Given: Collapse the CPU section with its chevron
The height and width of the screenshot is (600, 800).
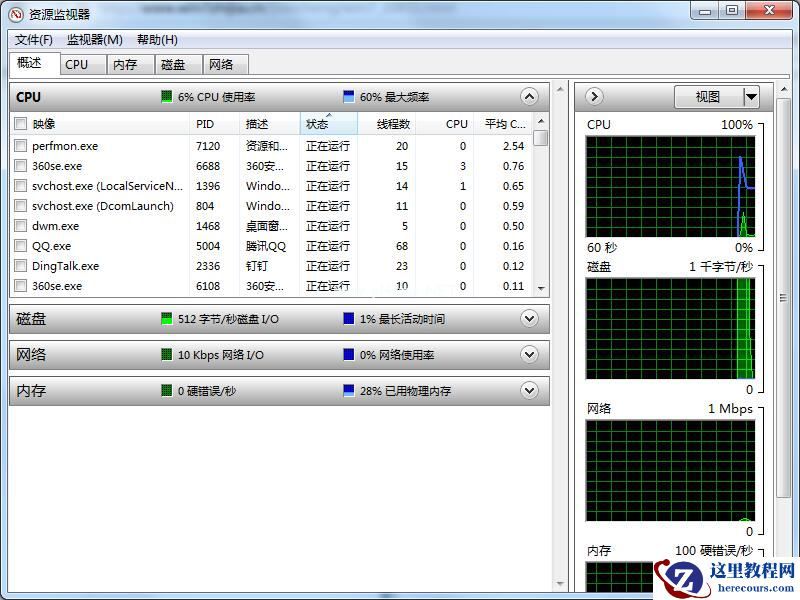Looking at the screenshot, I should [530, 97].
